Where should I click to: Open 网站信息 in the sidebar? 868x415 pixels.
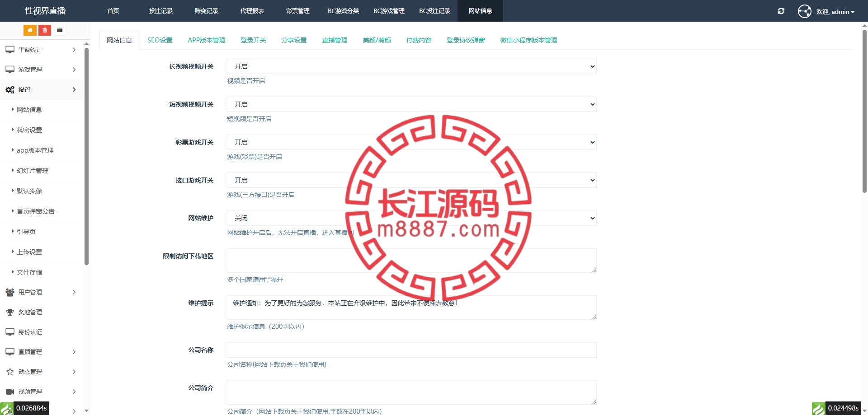tap(29, 110)
